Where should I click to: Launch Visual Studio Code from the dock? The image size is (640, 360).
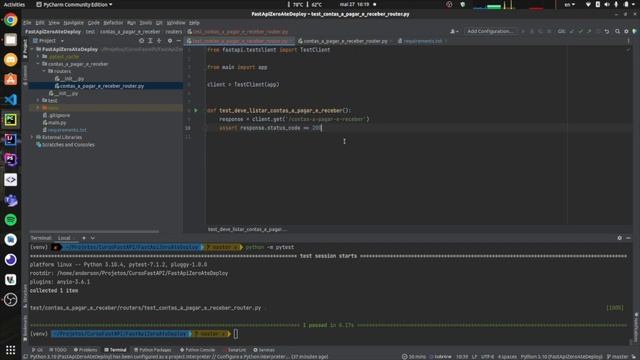(11, 100)
